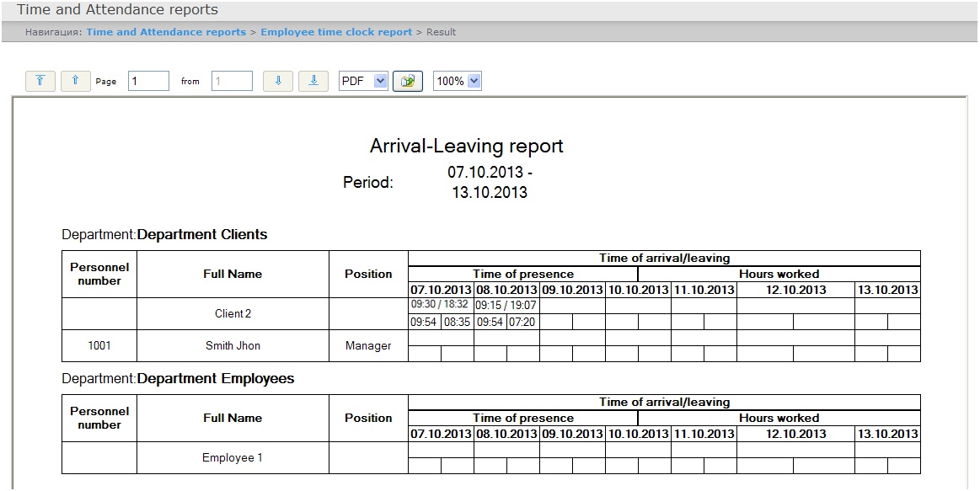Click the Manager position cell
Screen dimensions: 980x491
pos(368,345)
